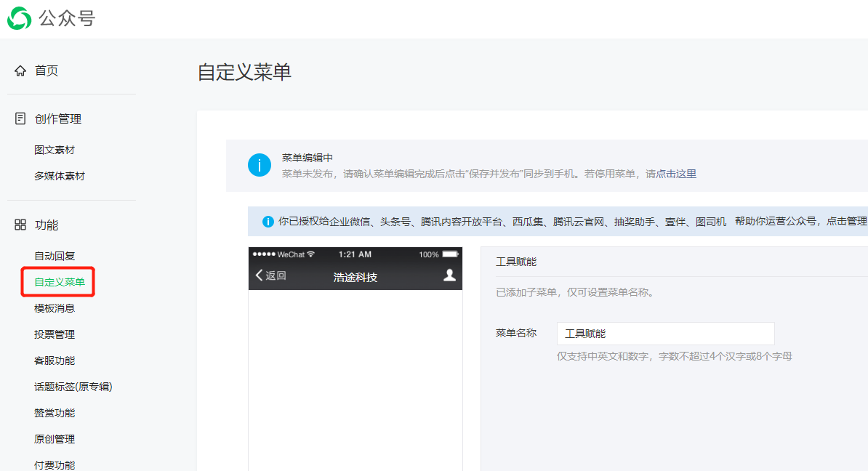868x471 pixels.
Task: Click the 已添加子菜单 hint text
Action: coord(576,292)
